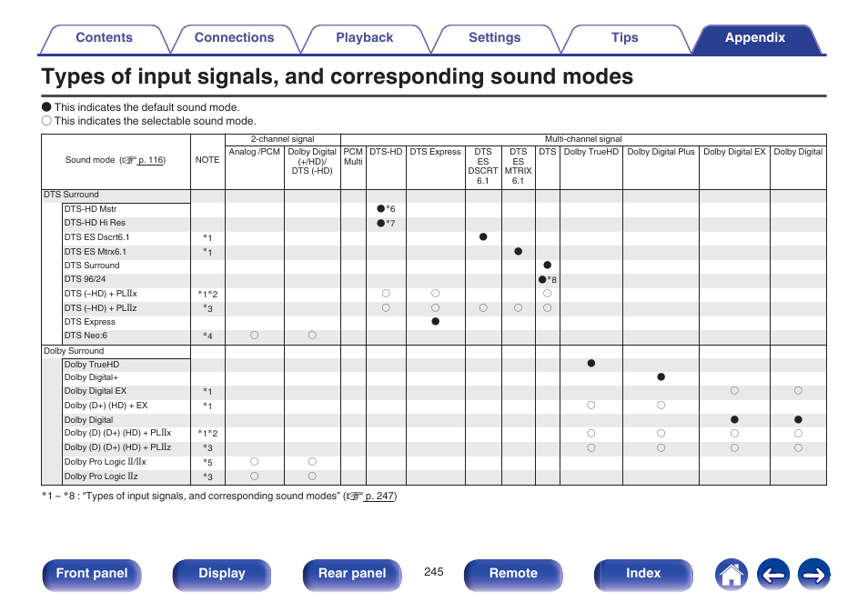Click the 'DTS (–HD) + PLIIx' row label
Viewport: 868px width, 612px height.
coord(101,294)
